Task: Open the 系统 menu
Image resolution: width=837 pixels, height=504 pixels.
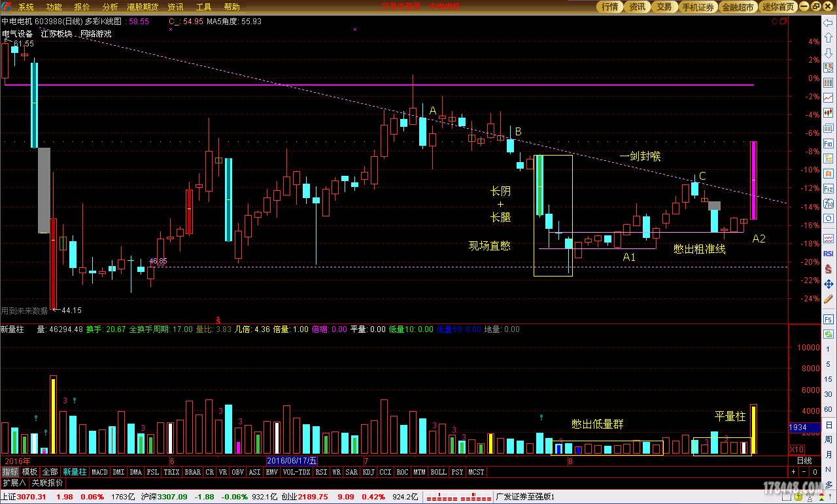Action: click(x=26, y=7)
